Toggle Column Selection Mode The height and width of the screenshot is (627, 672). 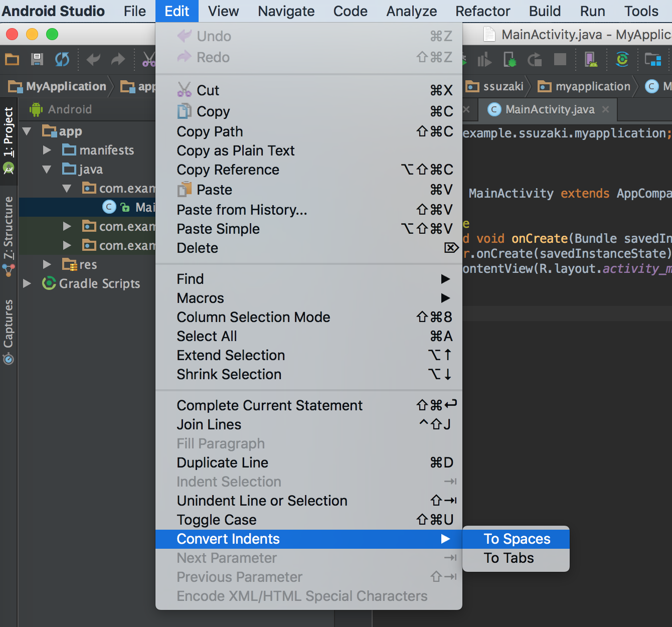(308, 317)
